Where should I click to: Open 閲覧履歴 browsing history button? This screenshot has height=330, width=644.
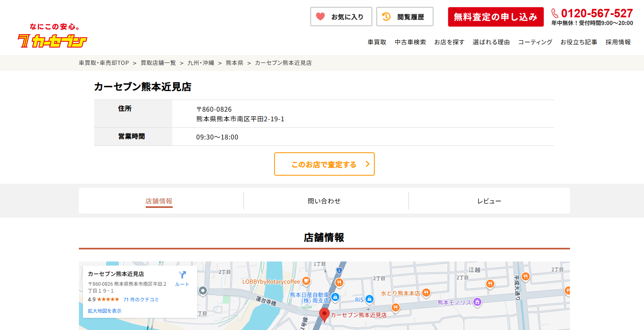coord(405,17)
